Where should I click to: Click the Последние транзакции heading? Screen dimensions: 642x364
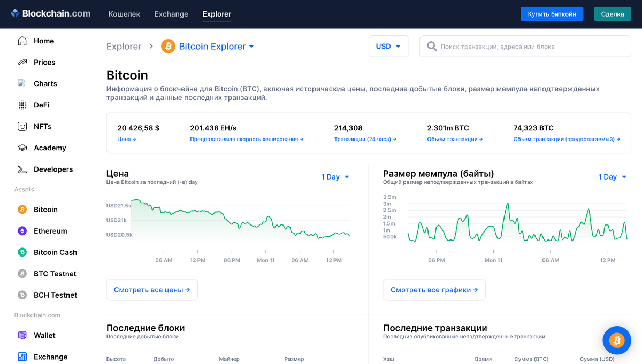pyautogui.click(x=435, y=328)
